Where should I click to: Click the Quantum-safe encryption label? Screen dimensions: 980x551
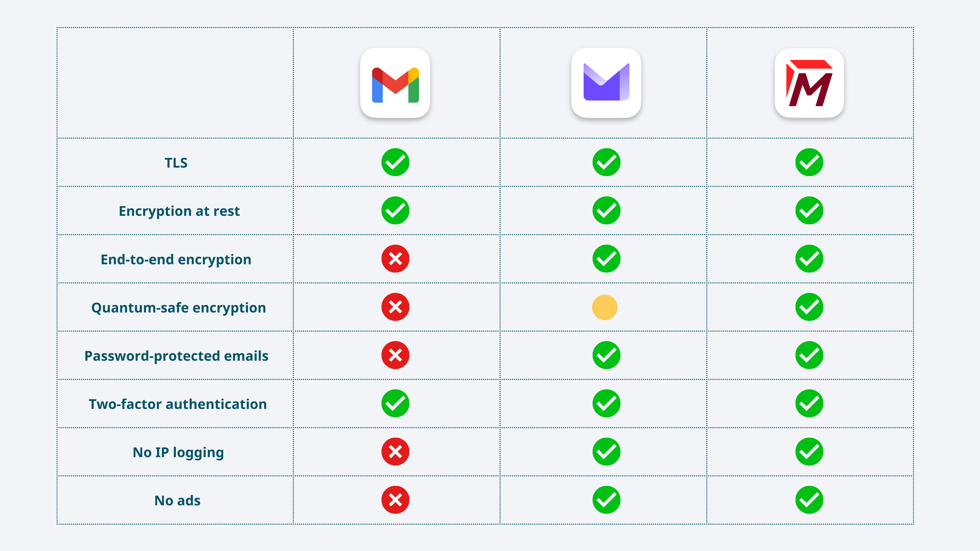[178, 308]
